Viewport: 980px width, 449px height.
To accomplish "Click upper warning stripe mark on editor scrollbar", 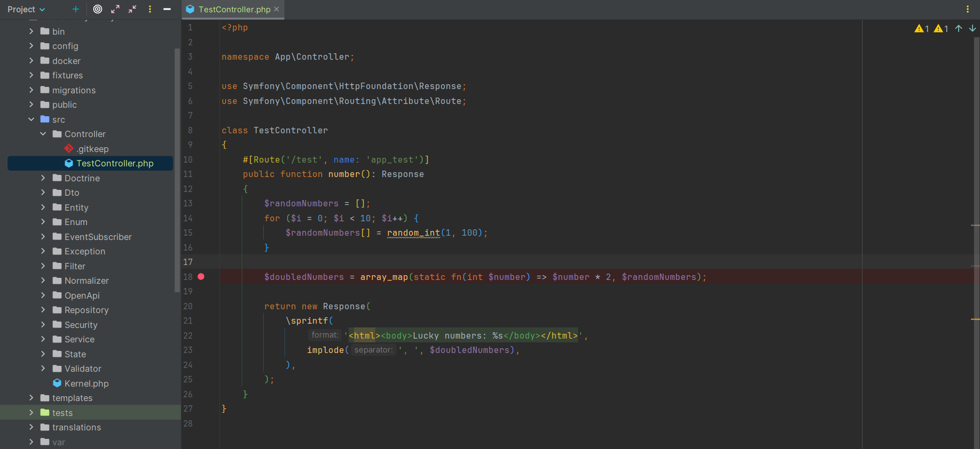I will 975,226.
